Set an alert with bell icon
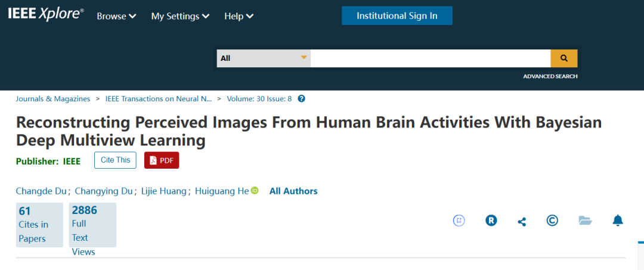 click(618, 221)
